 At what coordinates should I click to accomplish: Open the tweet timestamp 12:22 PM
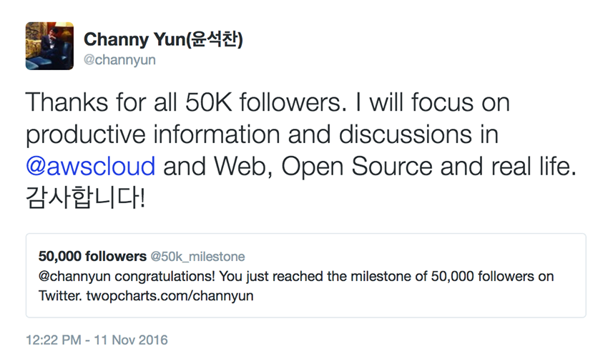(54, 340)
